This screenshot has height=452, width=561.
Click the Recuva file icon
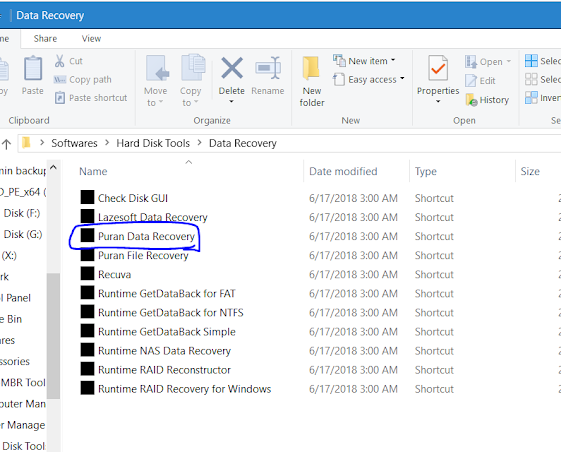[87, 273]
